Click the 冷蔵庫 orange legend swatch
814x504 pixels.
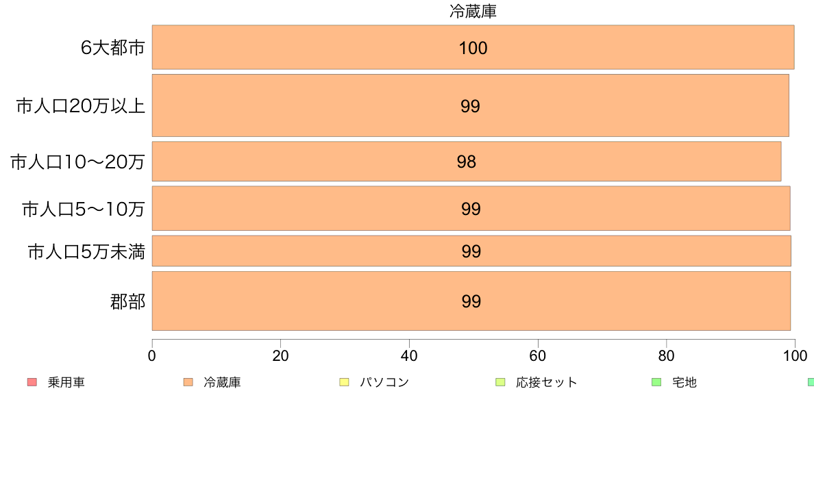click(x=188, y=383)
